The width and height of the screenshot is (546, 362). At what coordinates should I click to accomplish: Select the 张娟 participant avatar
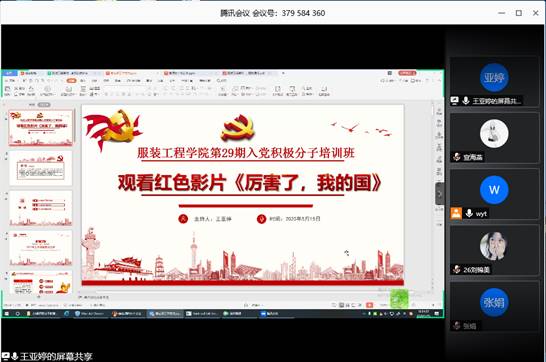[x=494, y=302]
